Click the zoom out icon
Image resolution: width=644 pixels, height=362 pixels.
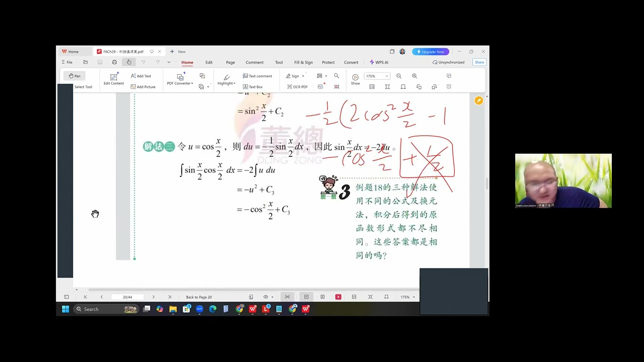(x=399, y=76)
